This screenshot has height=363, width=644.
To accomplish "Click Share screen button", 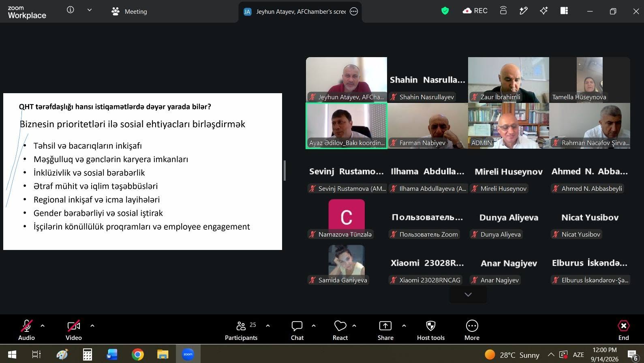I will [x=385, y=330].
